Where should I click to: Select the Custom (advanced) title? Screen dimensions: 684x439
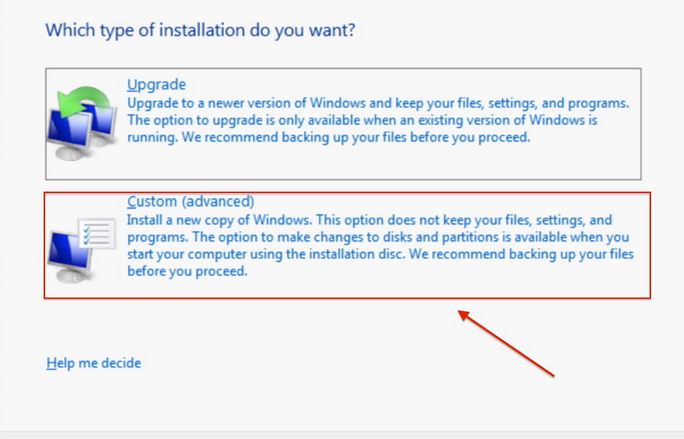(191, 201)
